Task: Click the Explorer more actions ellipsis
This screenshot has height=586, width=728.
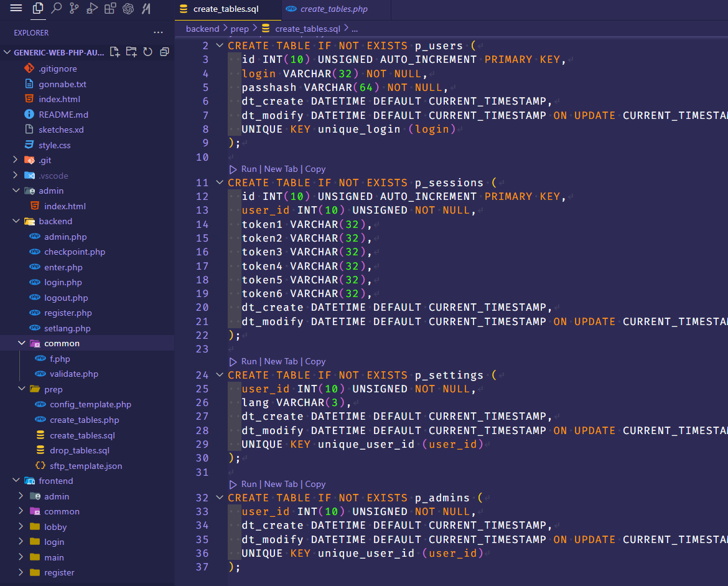Action: [x=158, y=32]
